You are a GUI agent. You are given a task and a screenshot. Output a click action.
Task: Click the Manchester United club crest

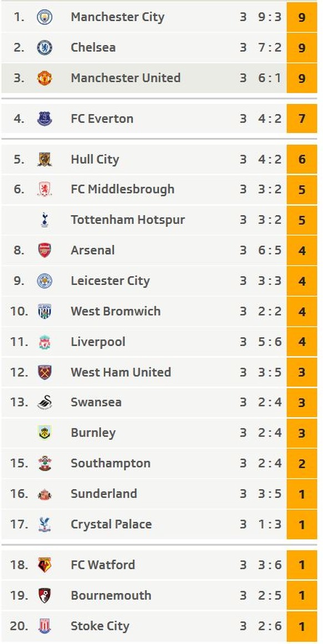44,78
